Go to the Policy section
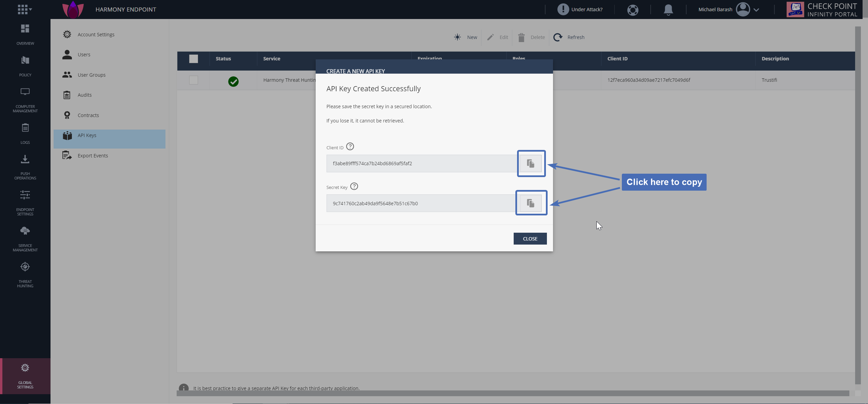The height and width of the screenshot is (404, 868). pyautogui.click(x=25, y=66)
